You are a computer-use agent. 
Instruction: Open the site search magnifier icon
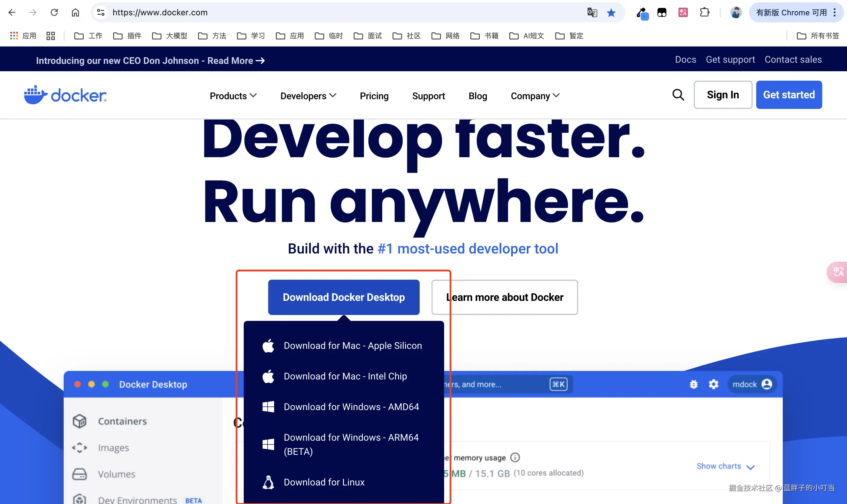[x=678, y=95]
